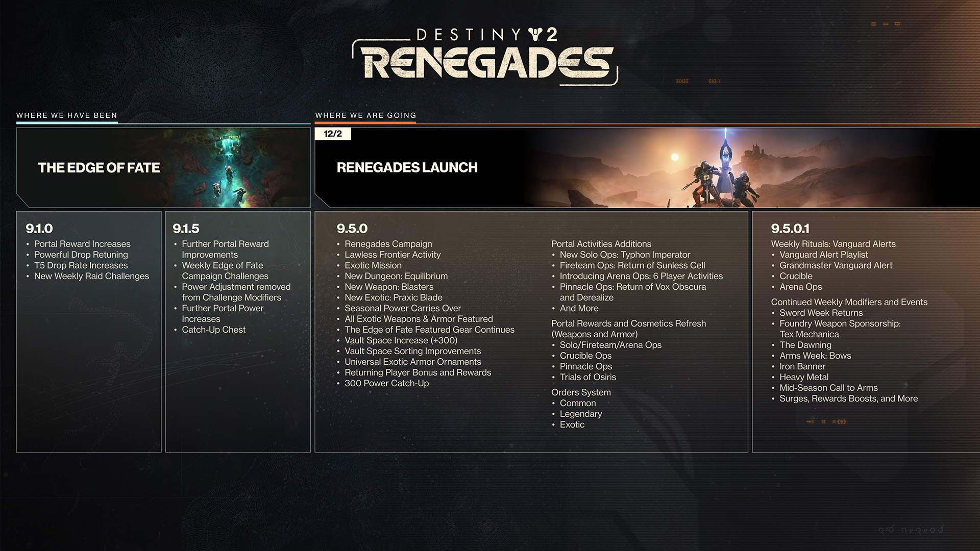Open The Edge of Fate banner artwork
980x551 pixels.
235,167
